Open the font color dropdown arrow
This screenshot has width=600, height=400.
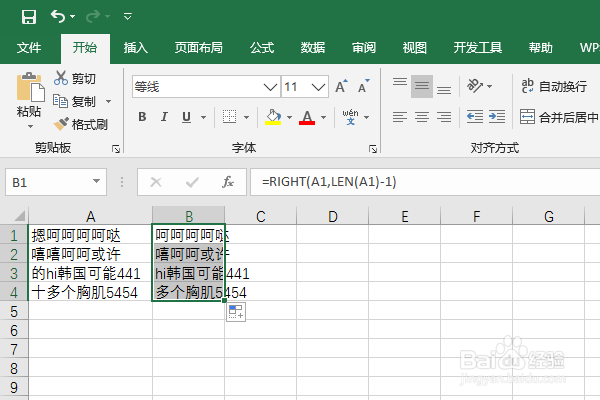coord(323,117)
